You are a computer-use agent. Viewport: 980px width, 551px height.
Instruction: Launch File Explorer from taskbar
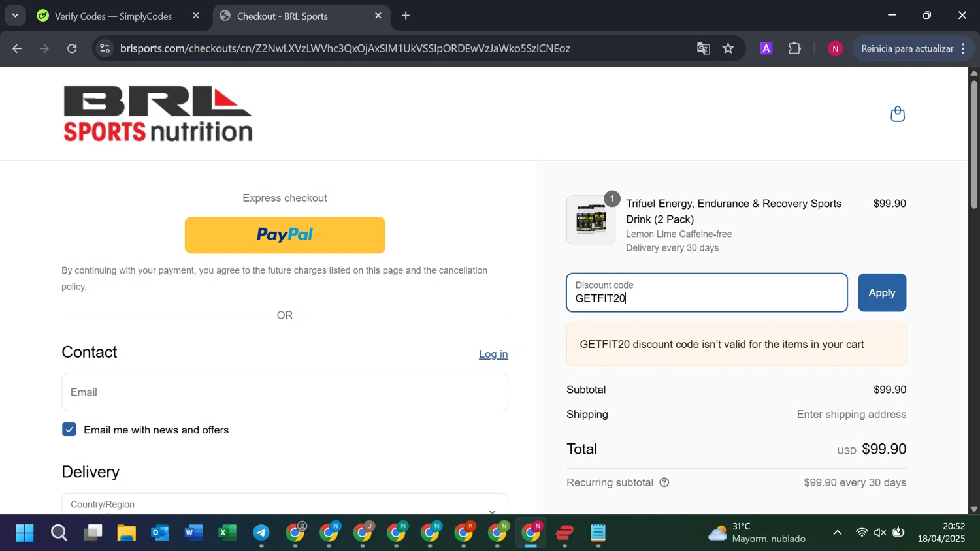126,533
